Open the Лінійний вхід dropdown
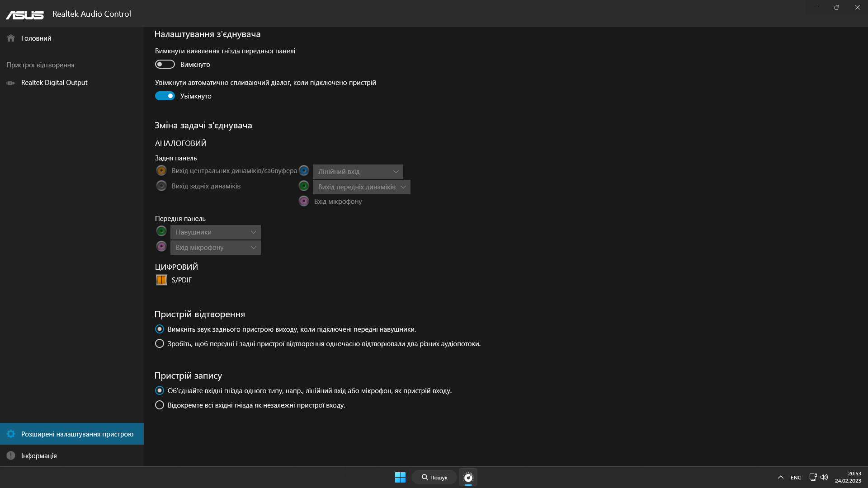868x488 pixels. click(x=358, y=172)
